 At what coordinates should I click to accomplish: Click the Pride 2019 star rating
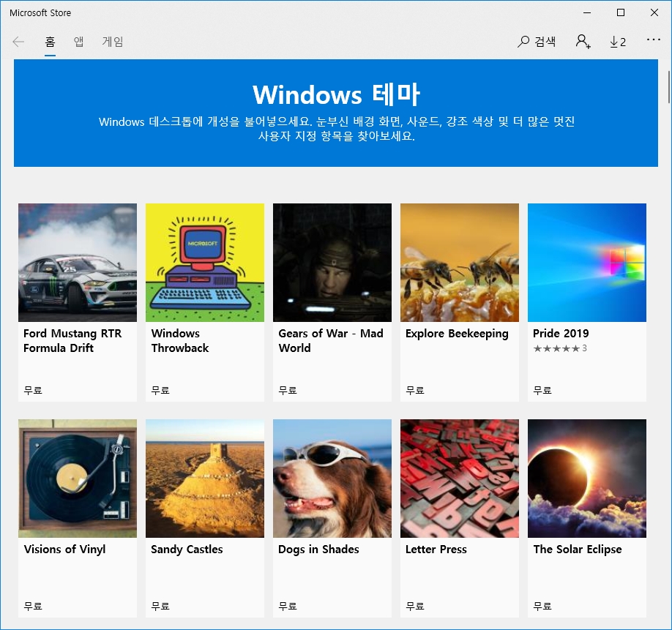[x=560, y=348]
